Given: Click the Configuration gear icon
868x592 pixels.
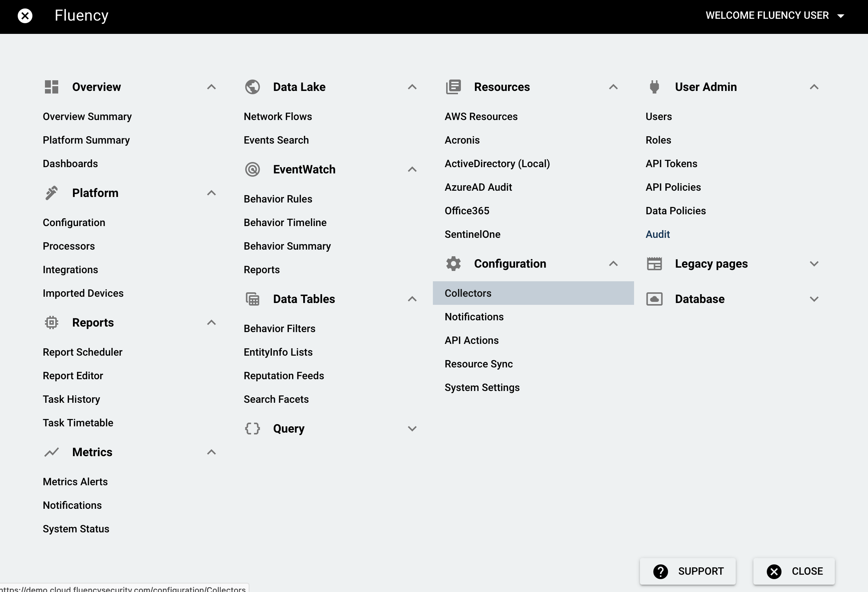Looking at the screenshot, I should (x=454, y=264).
